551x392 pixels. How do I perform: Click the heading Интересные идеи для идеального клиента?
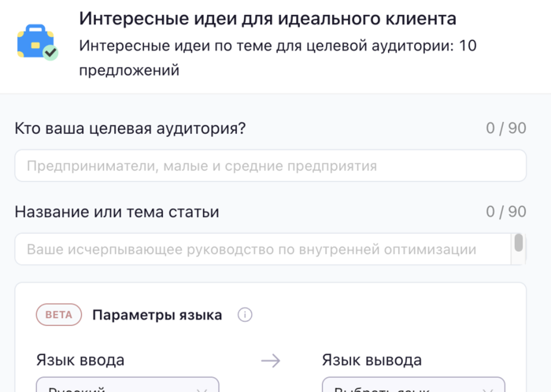point(268,18)
